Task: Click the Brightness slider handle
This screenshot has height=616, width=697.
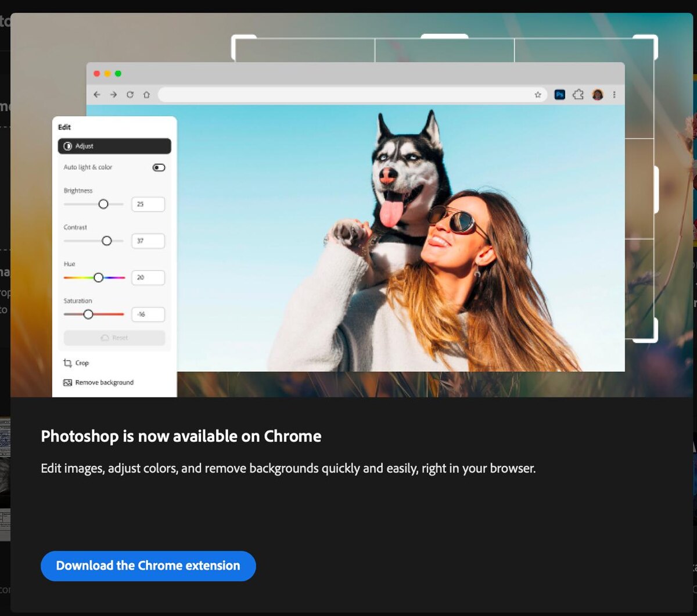Action: coord(103,204)
